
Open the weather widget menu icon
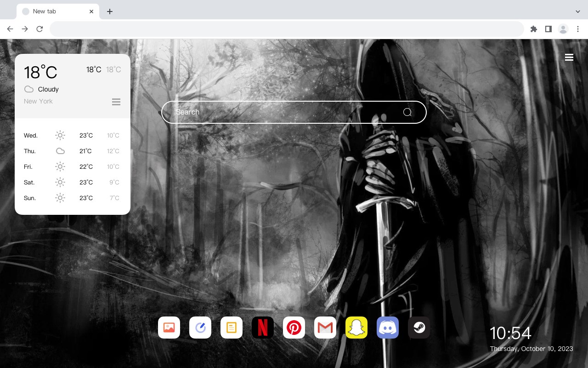pyautogui.click(x=116, y=102)
